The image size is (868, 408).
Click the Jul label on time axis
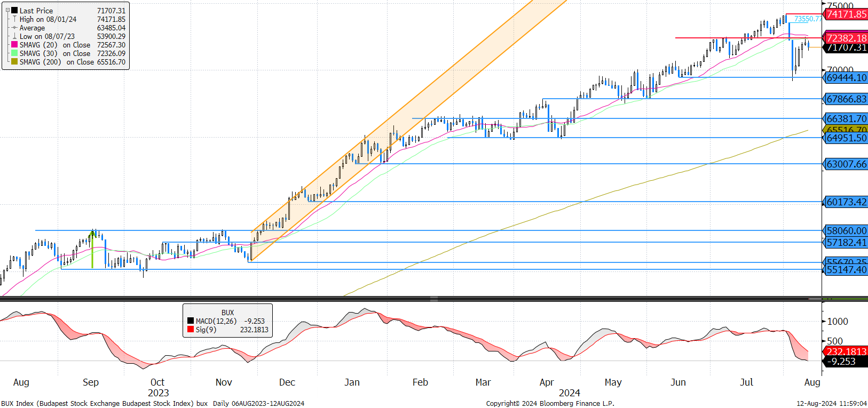(746, 382)
